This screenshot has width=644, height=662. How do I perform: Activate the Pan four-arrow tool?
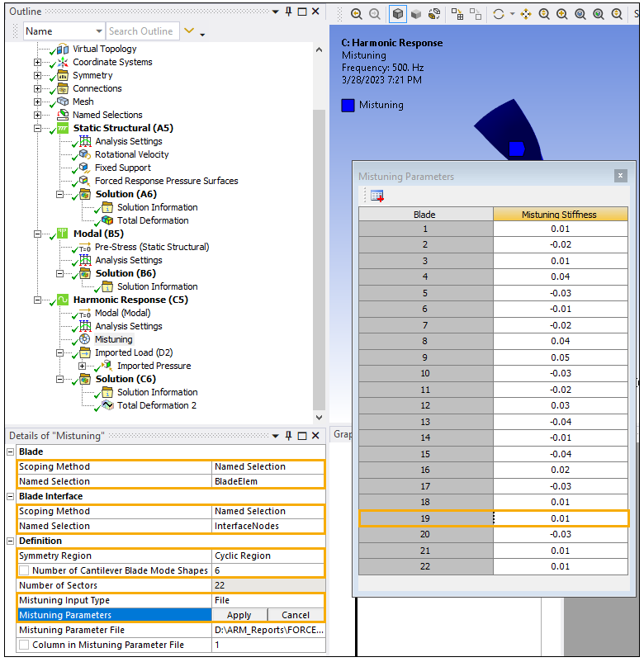526,14
